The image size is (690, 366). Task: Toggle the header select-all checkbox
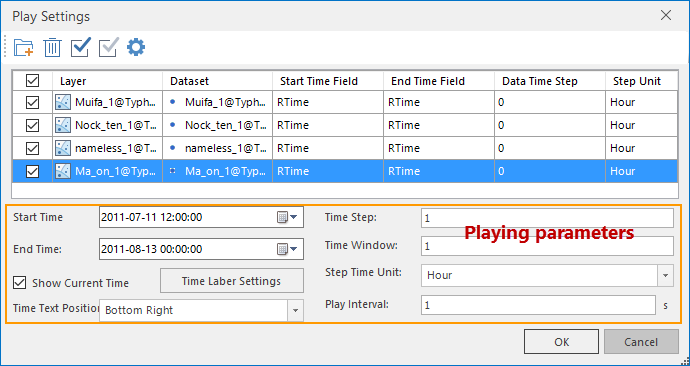[33, 81]
